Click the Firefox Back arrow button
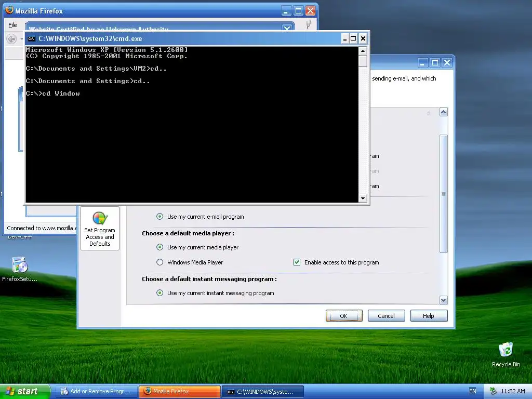The image size is (532, 399). coord(11,39)
